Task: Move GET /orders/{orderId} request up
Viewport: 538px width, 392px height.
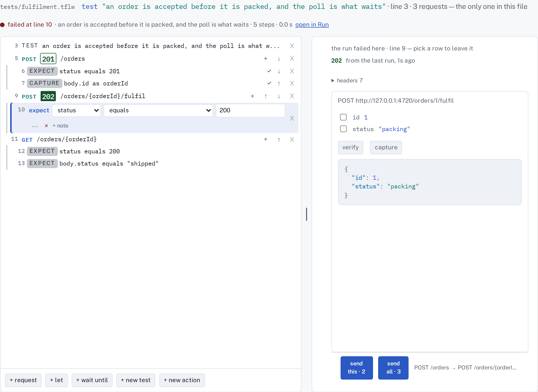Action: (279, 139)
